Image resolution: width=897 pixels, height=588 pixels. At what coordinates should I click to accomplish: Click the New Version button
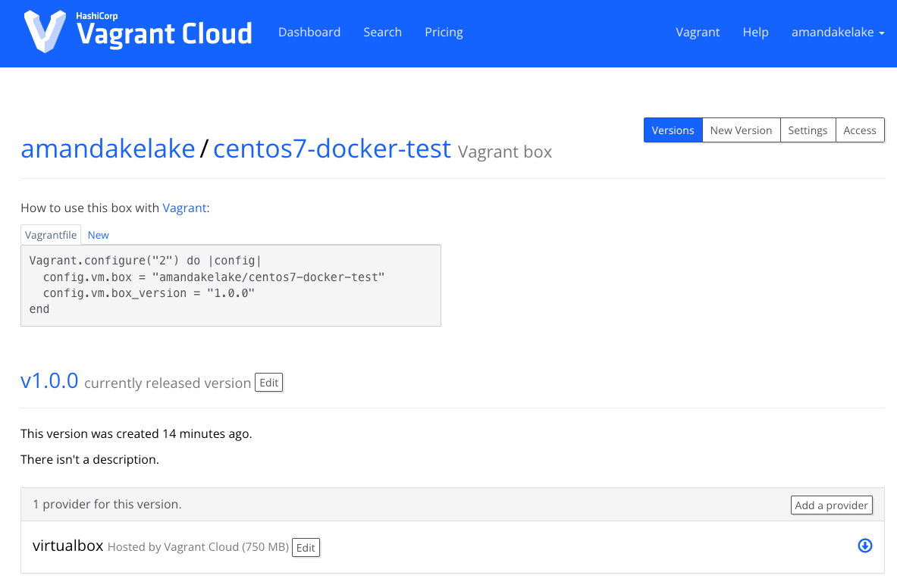(x=741, y=130)
